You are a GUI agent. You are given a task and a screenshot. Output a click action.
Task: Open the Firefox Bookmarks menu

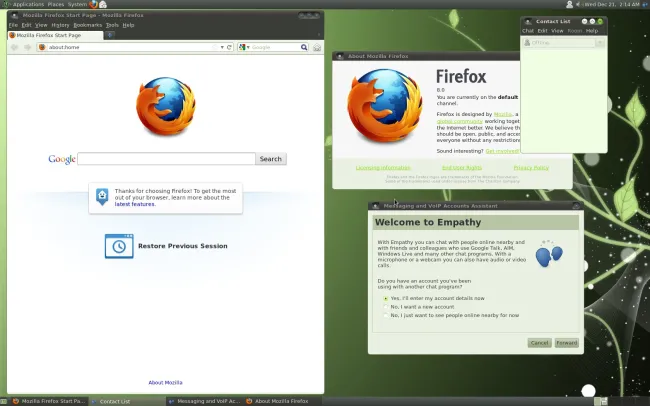pyautogui.click(x=87, y=25)
